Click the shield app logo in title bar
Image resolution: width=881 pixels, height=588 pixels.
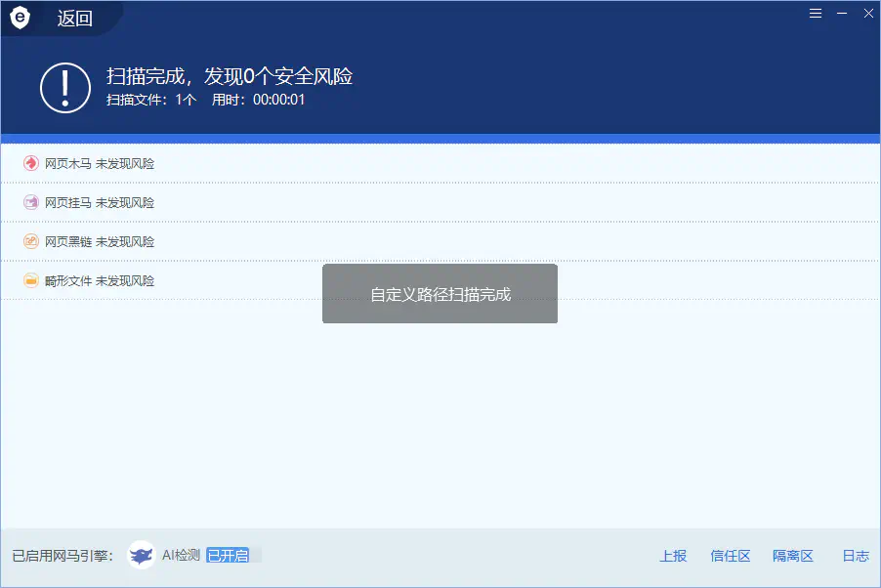[20, 16]
